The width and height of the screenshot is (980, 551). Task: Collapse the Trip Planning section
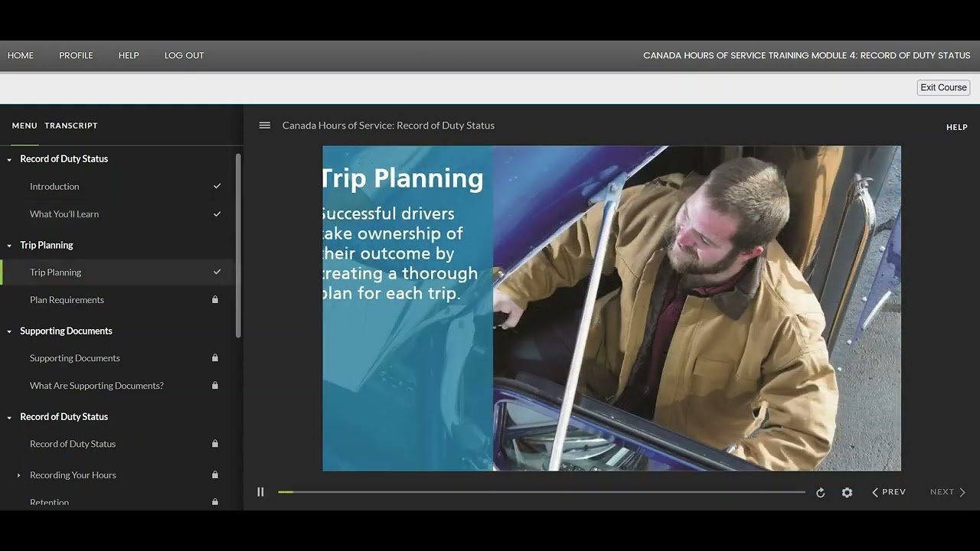click(x=10, y=246)
